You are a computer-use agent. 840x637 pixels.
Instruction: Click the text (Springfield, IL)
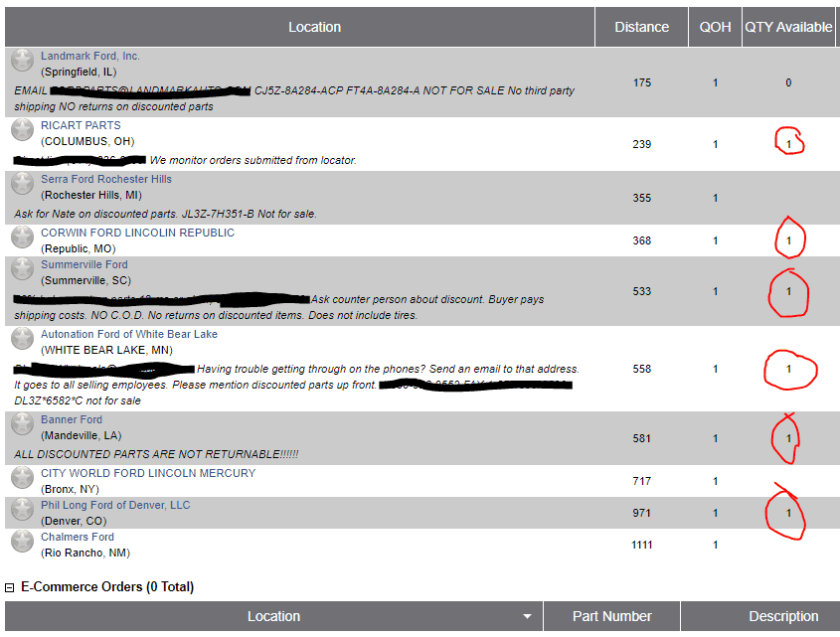[x=79, y=72]
